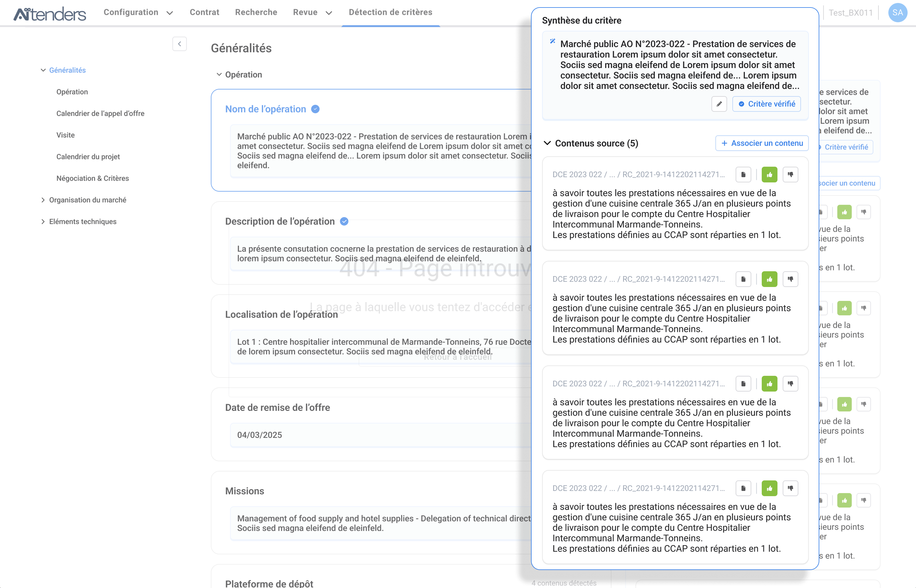Screen dimensions: 916x588
Task: Collapse the sidebar with the left chevron button
Action: coord(180,44)
